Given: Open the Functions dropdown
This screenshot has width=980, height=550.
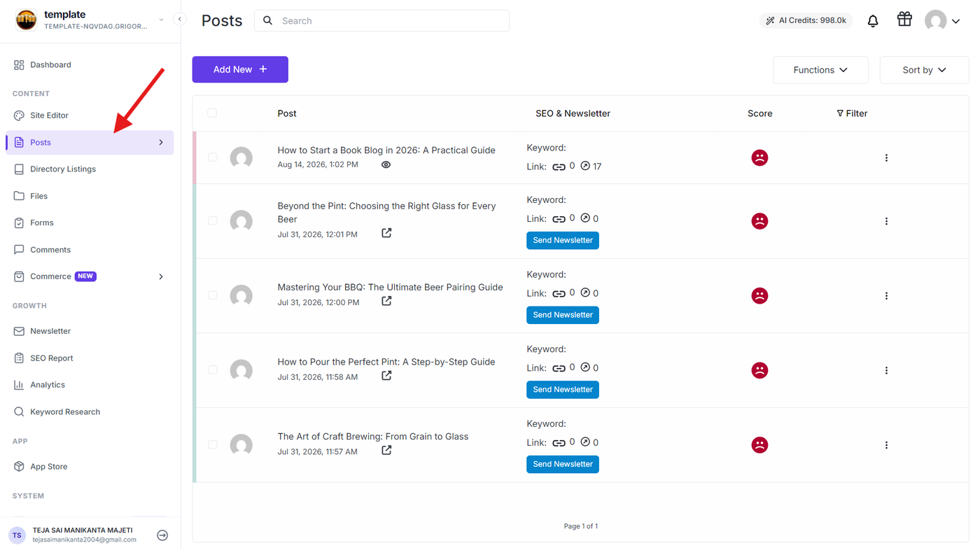Looking at the screenshot, I should [x=820, y=70].
